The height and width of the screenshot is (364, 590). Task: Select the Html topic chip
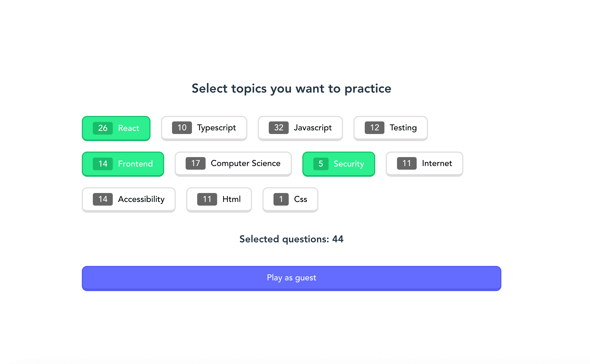click(x=219, y=200)
